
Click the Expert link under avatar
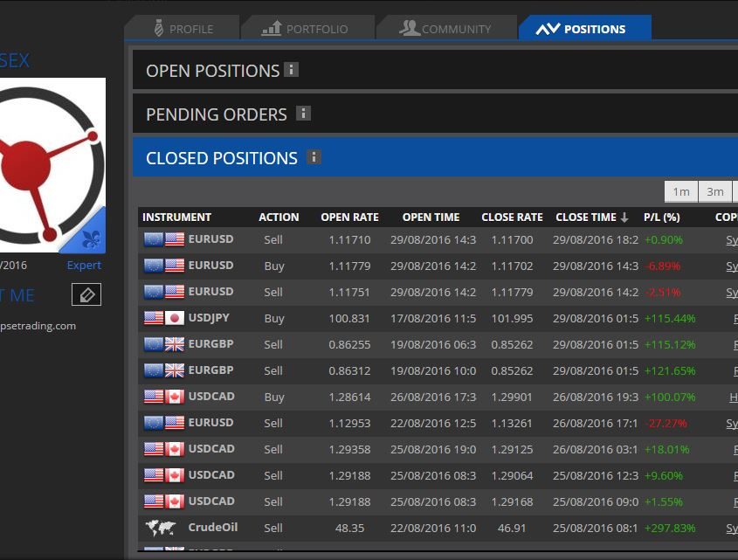pos(84,266)
